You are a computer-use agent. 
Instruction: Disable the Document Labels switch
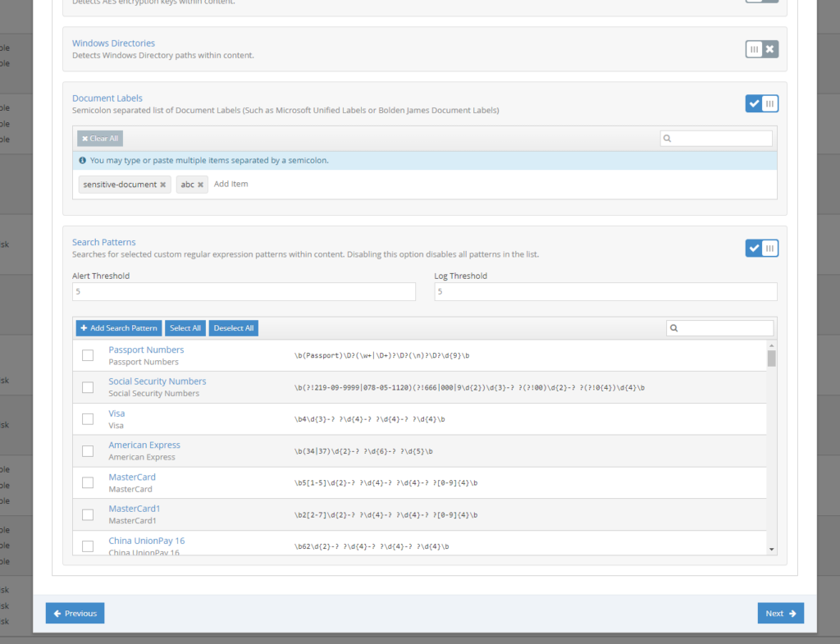[761, 103]
